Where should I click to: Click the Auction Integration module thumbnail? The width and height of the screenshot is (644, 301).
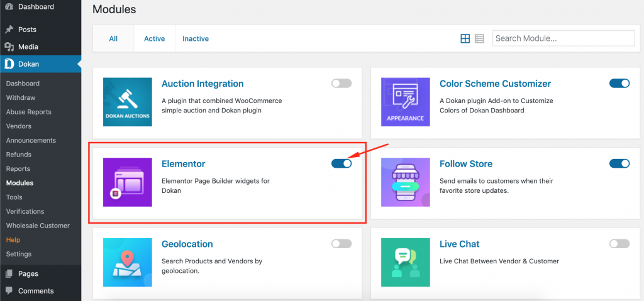point(127,102)
